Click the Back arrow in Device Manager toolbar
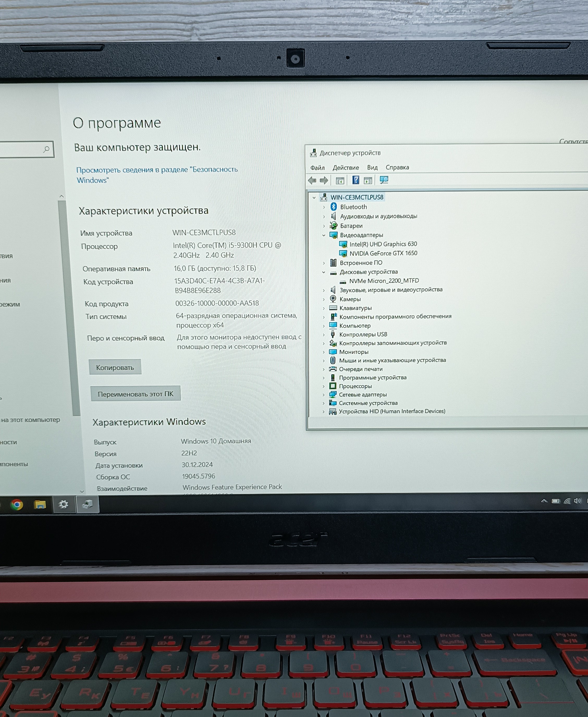Screen dimensions: 588x717 click(312, 181)
